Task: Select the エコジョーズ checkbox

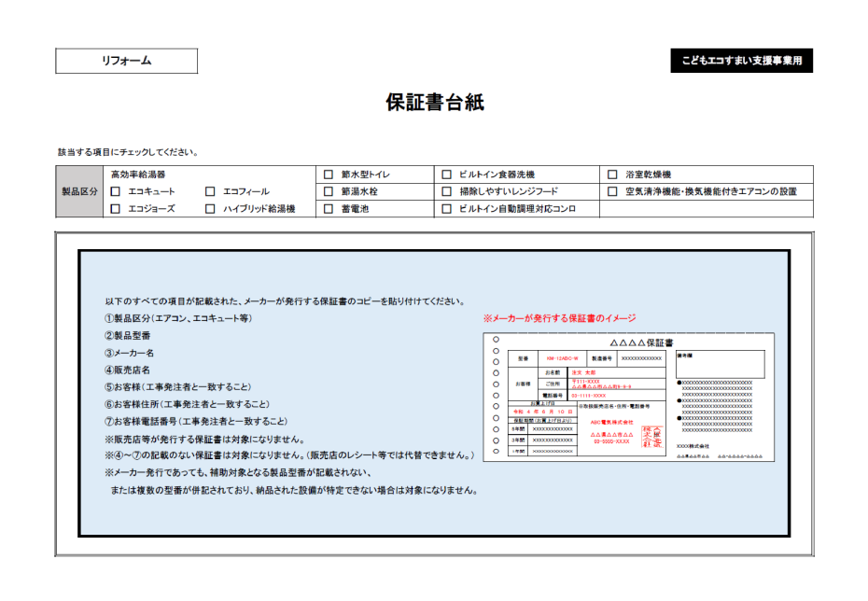Action: pos(116,209)
